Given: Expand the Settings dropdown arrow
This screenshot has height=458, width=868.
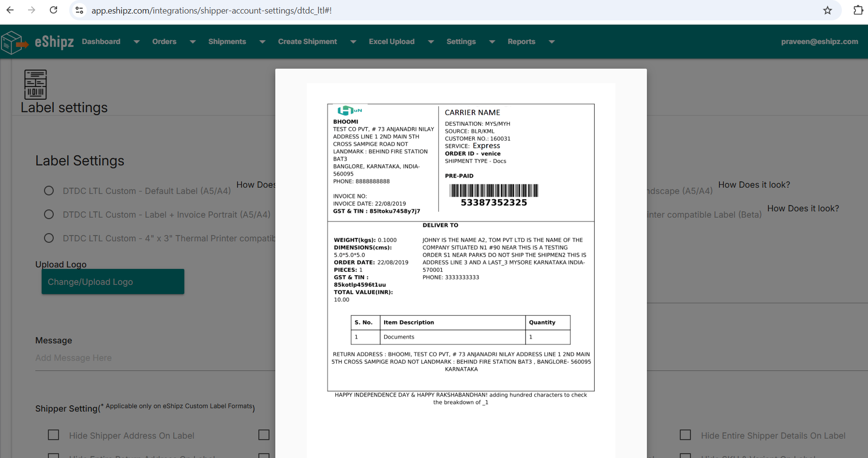Looking at the screenshot, I should point(492,42).
